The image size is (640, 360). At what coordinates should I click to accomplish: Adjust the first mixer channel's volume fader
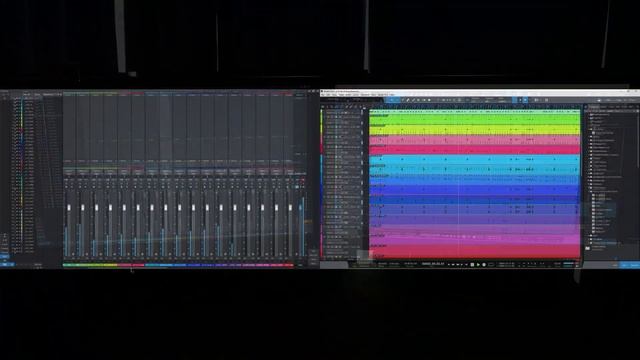click(x=69, y=208)
